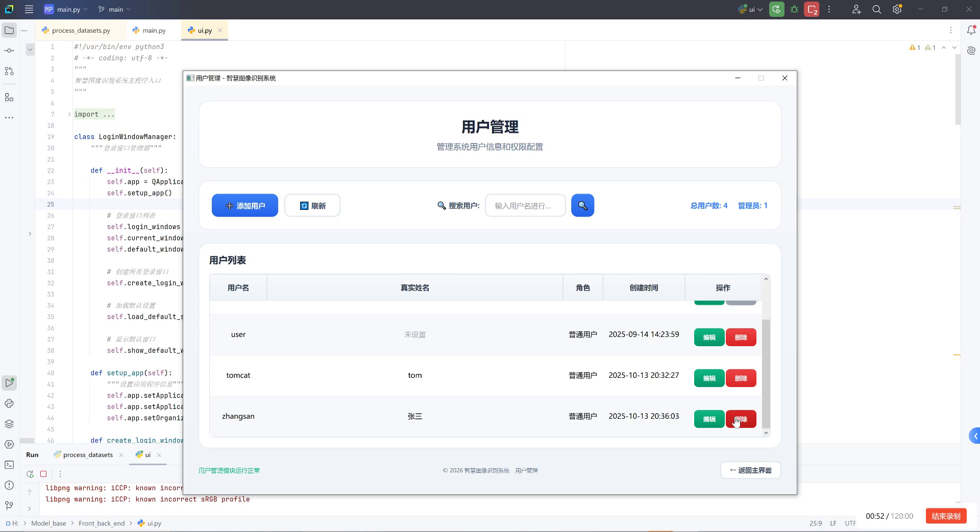Screen dimensions: 980x532
Task: Open the Services tool window
Action: tap(9, 444)
